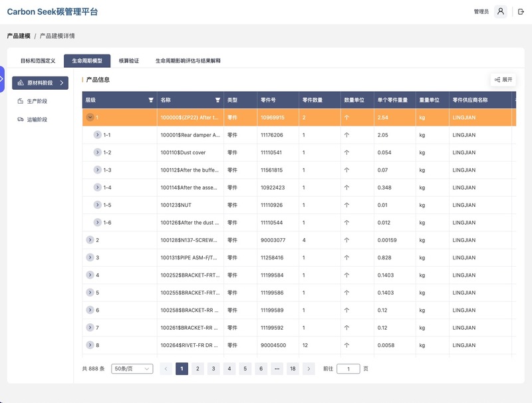Click the 展开 expand-all button
The image size is (532, 403).
coord(503,80)
